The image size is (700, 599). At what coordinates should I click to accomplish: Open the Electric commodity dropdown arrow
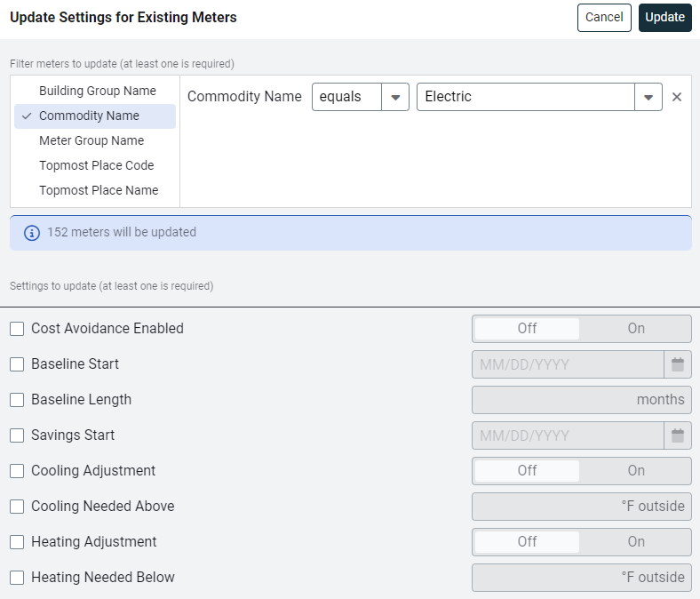click(x=648, y=97)
